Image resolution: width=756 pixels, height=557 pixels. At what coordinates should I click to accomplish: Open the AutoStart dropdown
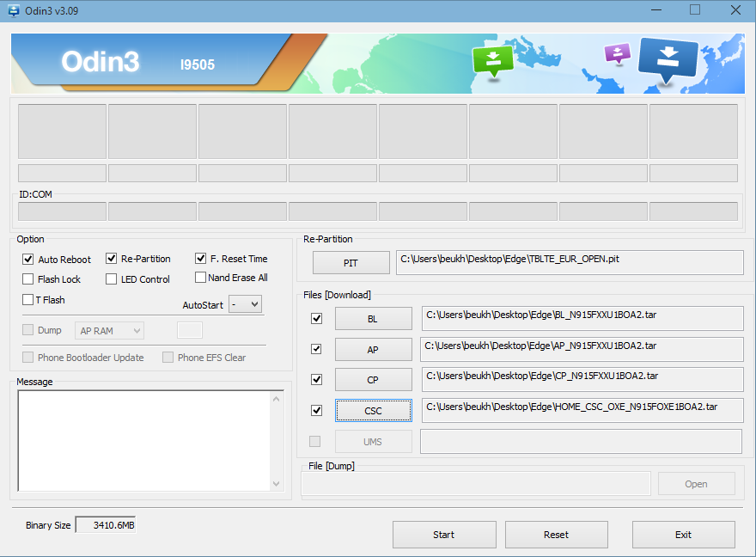point(245,304)
